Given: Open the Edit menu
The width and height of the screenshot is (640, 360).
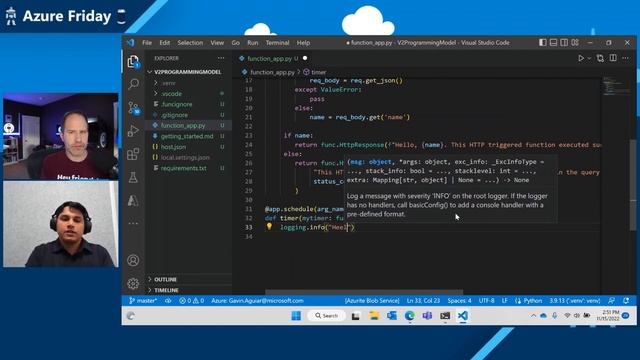Looking at the screenshot, I should point(164,43).
